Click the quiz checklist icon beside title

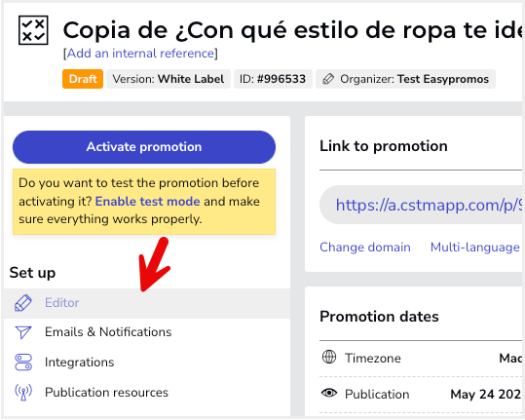pos(33,30)
